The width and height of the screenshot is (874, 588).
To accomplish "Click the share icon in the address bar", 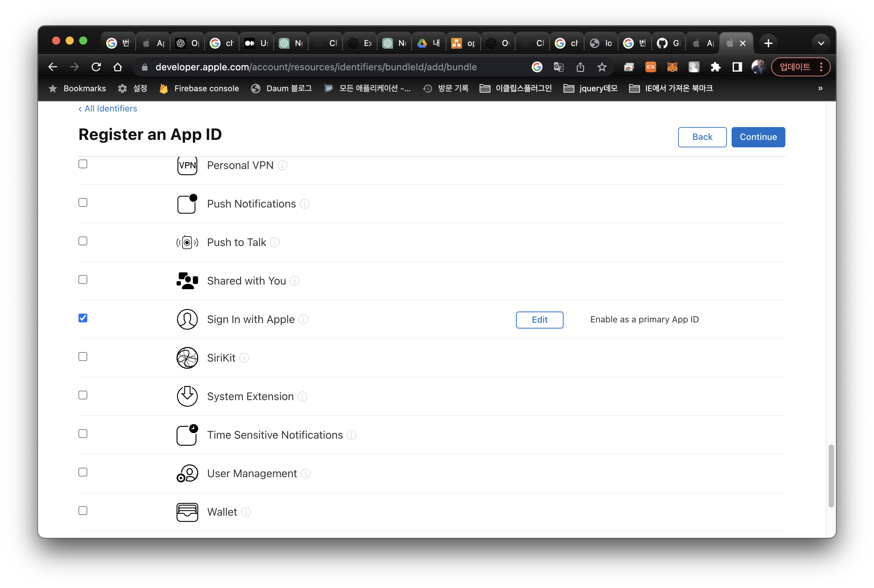I will [580, 67].
